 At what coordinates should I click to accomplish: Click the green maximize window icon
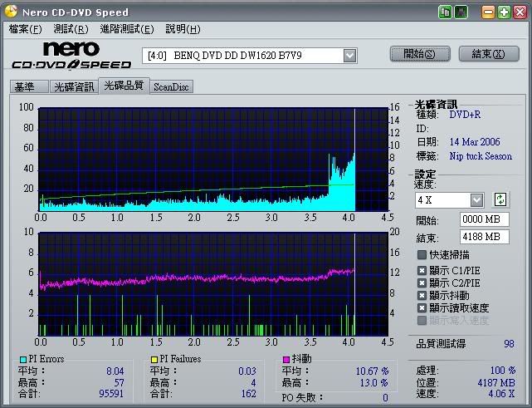pos(504,12)
